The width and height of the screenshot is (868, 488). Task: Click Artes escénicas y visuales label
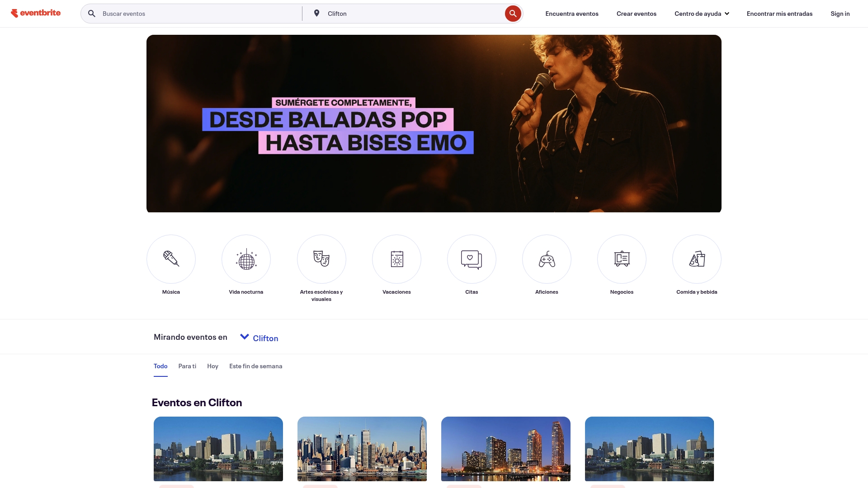tap(321, 296)
